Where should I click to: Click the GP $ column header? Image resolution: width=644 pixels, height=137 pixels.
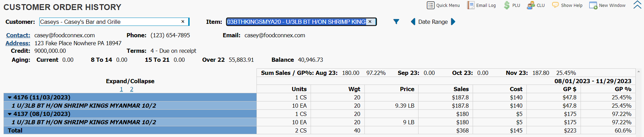pyautogui.click(x=570, y=89)
